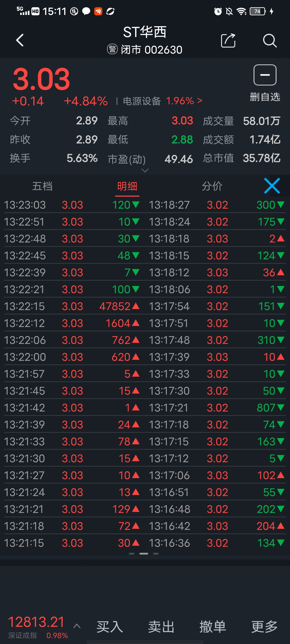Tap the ST华西 stock title
The image size is (290, 644).
click(145, 32)
